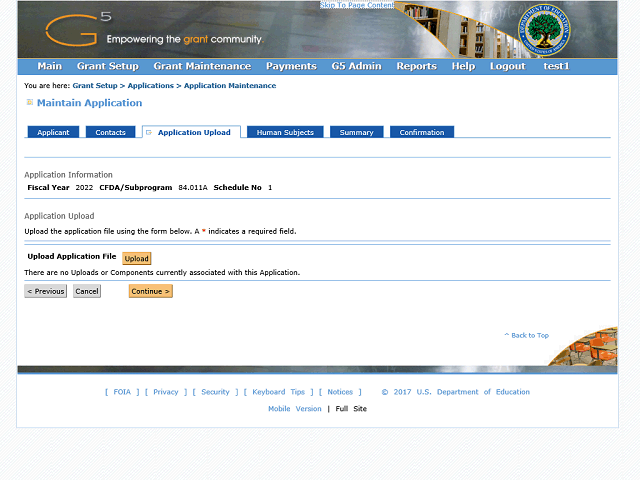Click the CFDA value 84.011A
Image resolution: width=640 pixels, height=480 pixels.
(x=193, y=188)
